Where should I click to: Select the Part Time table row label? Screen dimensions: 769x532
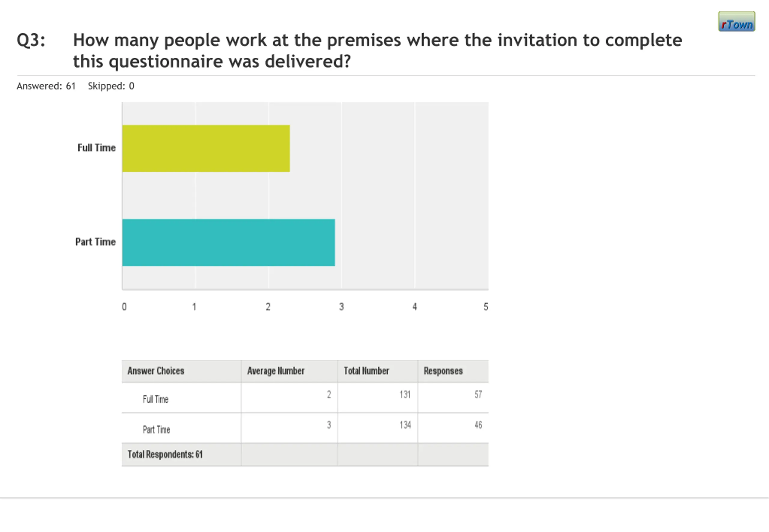[x=156, y=429]
